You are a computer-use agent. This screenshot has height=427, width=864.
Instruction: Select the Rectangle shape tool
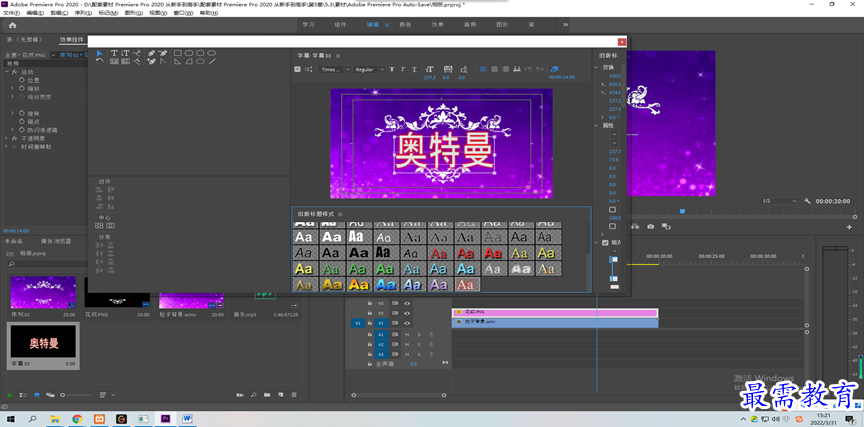pos(178,53)
